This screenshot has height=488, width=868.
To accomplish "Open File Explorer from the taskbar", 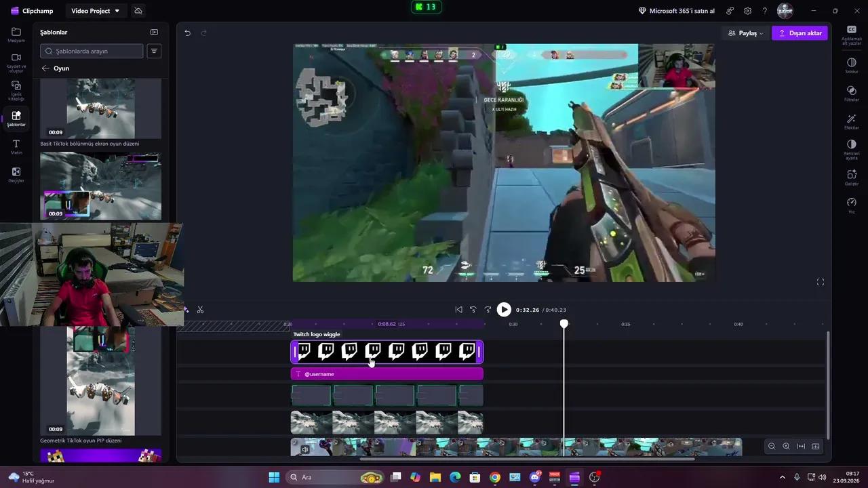I will pyautogui.click(x=435, y=477).
